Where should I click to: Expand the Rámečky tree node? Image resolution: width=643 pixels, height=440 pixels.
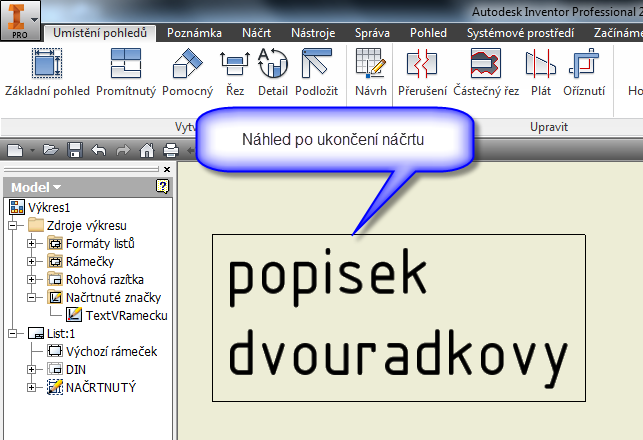(32, 261)
